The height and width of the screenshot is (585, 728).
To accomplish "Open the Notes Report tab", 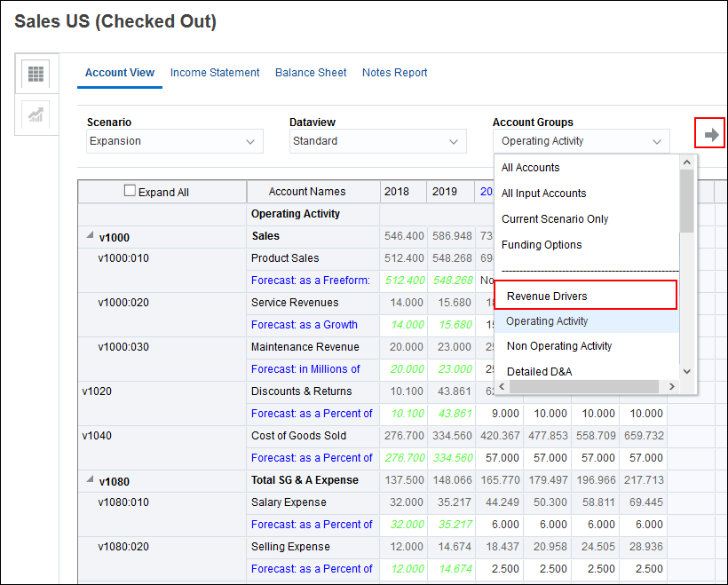I will [394, 72].
